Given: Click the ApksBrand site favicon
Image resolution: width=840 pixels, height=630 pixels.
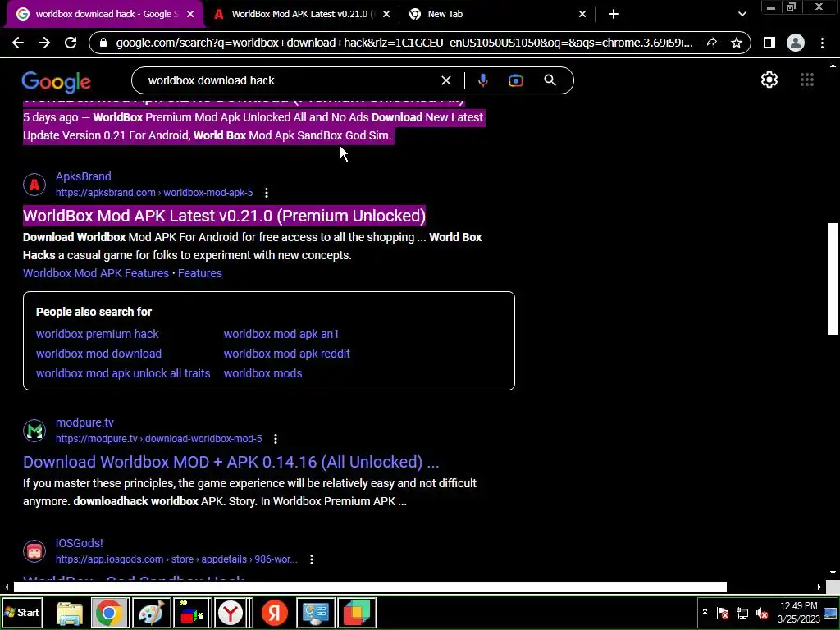Looking at the screenshot, I should (34, 185).
